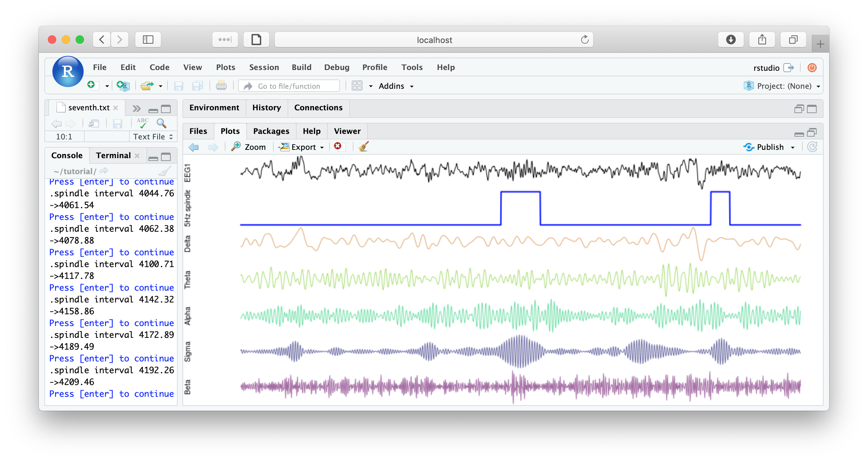The height and width of the screenshot is (462, 868).
Task: Click the find magnifier in editor toolbar
Action: pos(161,123)
